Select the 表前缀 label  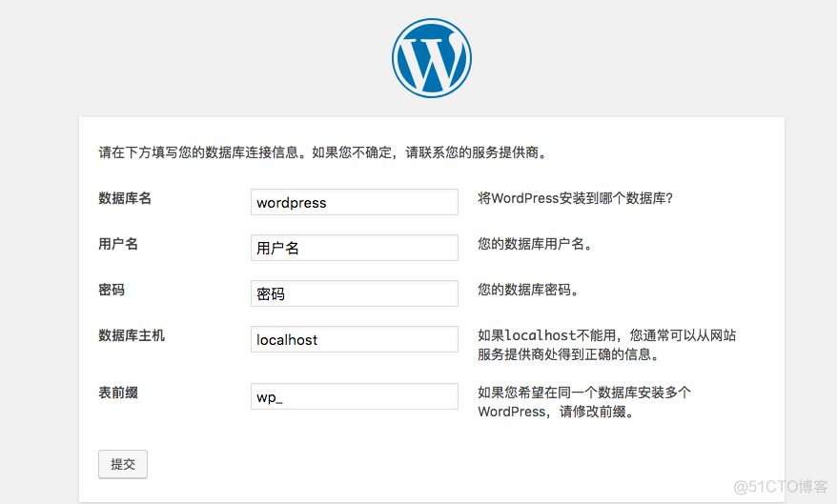click(x=118, y=393)
